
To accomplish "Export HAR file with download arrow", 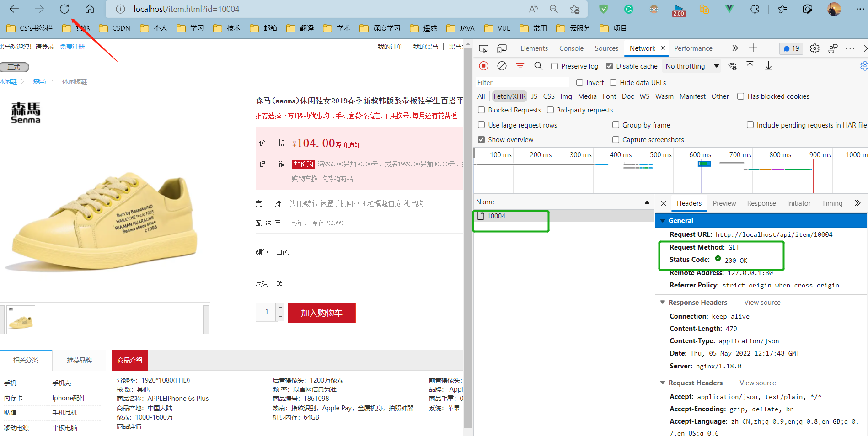I will click(x=768, y=66).
